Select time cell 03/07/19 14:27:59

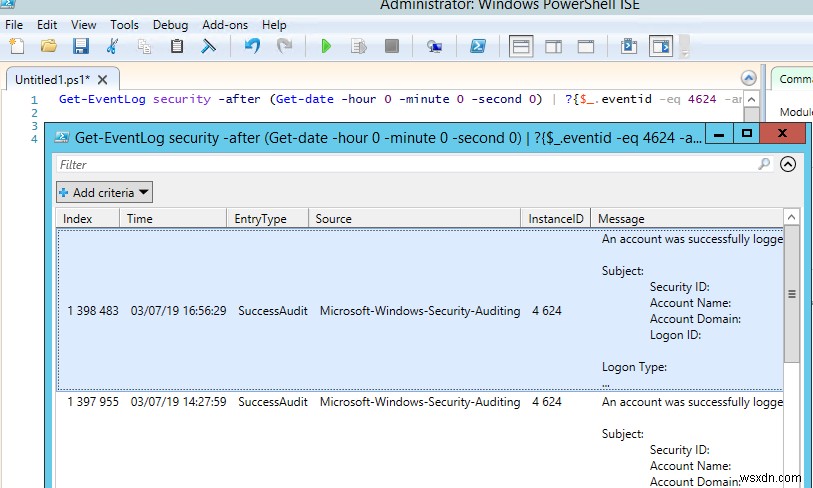click(178, 402)
